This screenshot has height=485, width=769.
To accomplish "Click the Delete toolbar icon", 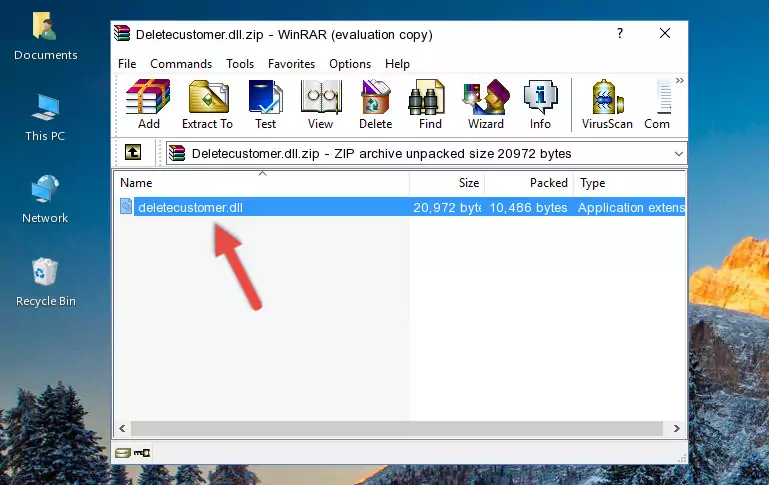I will pyautogui.click(x=376, y=104).
